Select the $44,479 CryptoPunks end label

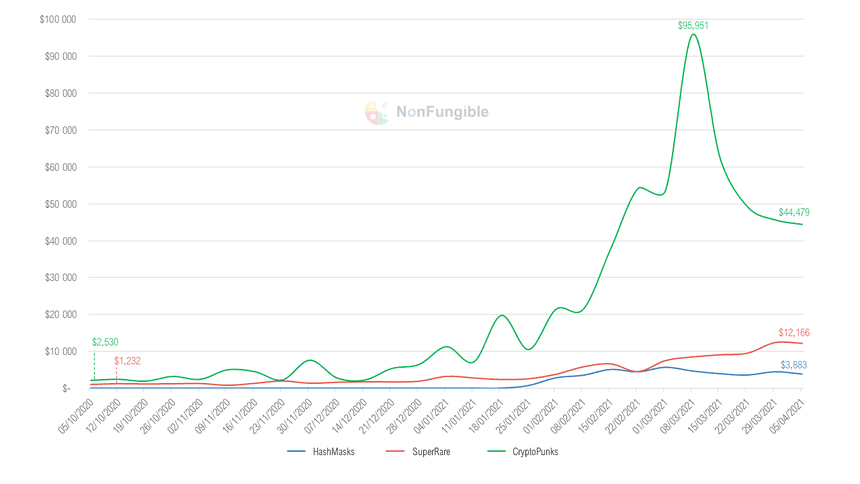coord(794,212)
